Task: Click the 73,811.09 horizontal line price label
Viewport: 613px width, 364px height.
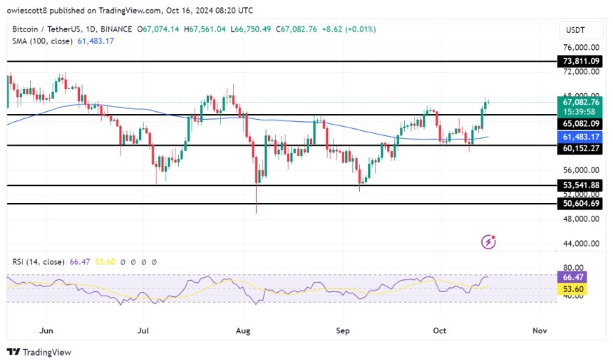Action: click(x=582, y=62)
